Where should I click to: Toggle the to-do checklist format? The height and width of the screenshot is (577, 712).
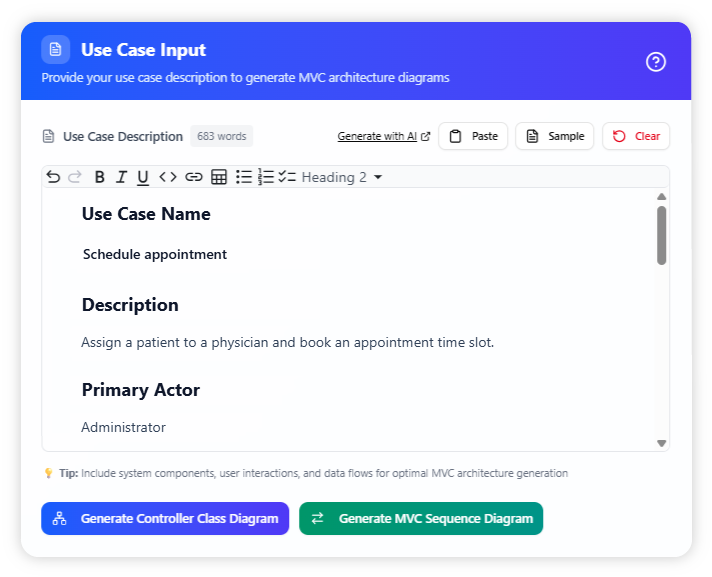tap(287, 177)
